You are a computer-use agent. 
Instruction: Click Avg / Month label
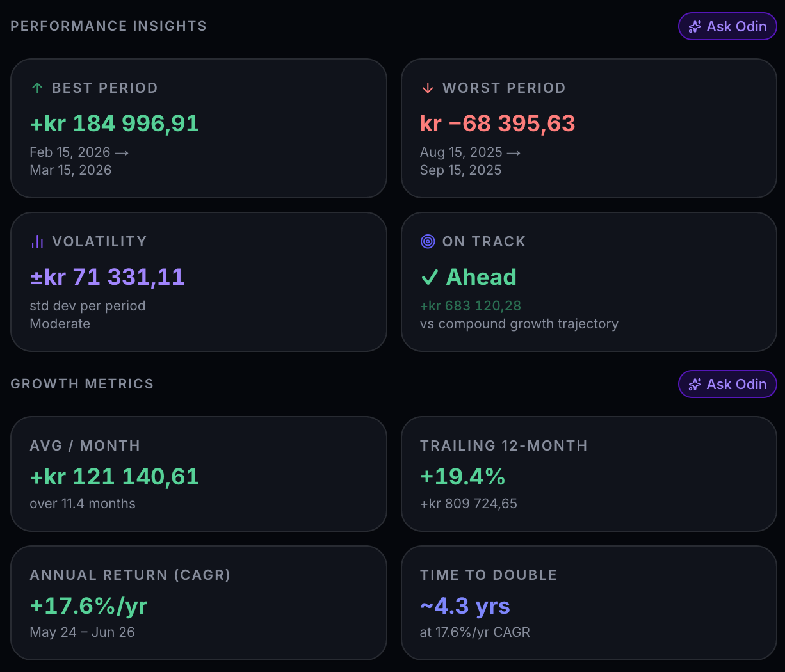pyautogui.click(x=85, y=445)
